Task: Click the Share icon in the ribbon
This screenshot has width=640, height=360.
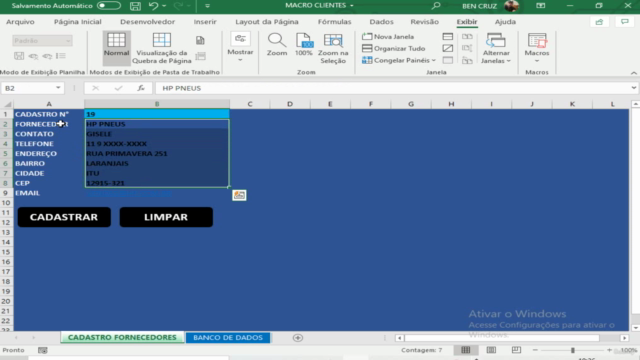Action: [x=599, y=22]
